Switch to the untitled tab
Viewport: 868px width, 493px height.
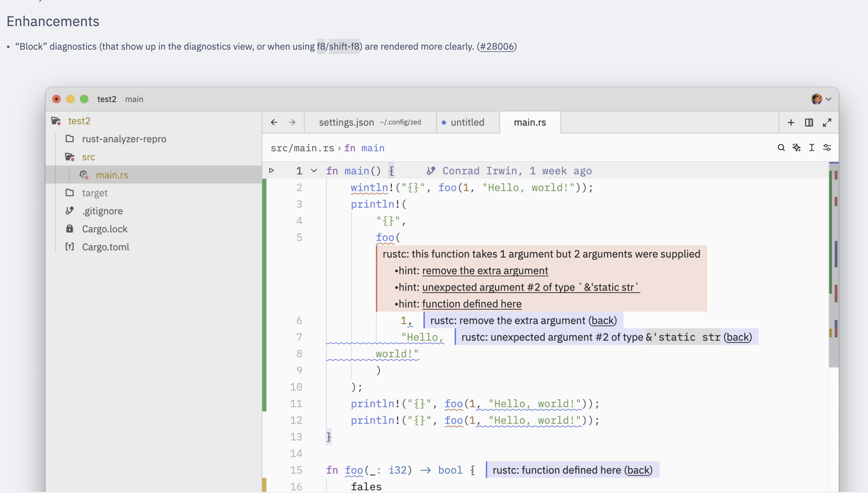467,122
